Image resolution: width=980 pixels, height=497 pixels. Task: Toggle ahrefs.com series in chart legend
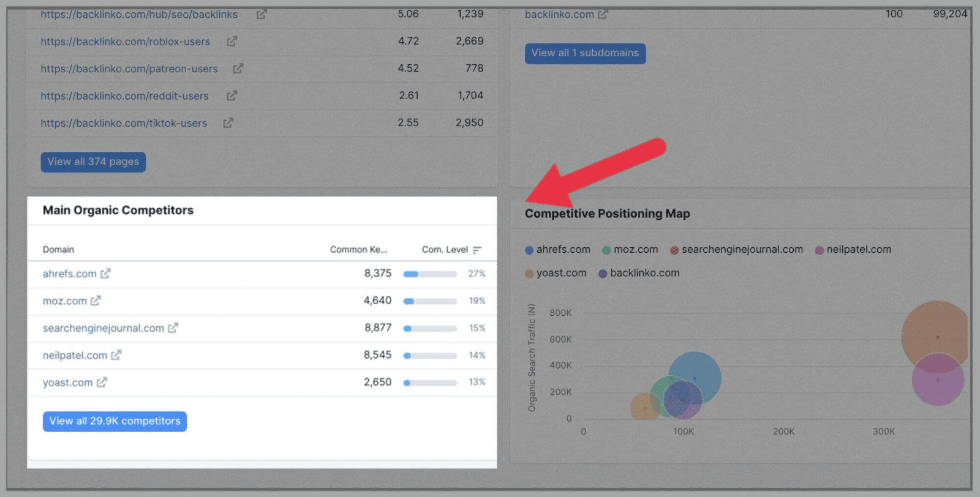point(557,250)
